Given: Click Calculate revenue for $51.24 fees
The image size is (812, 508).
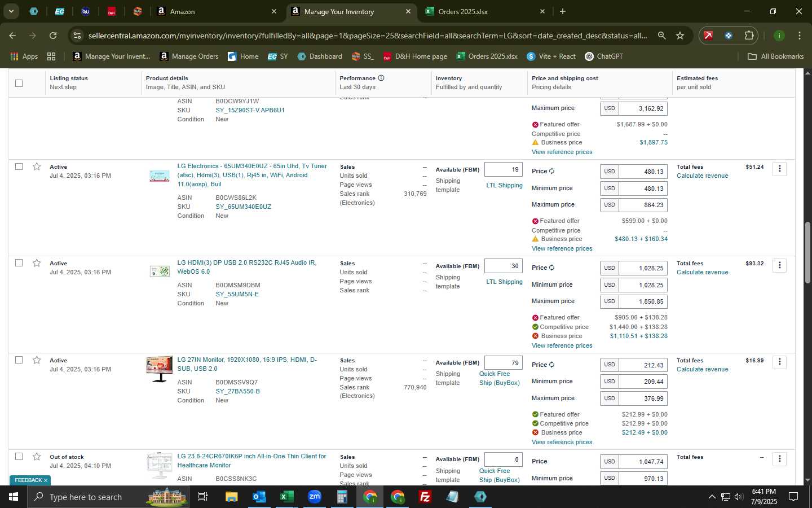Looking at the screenshot, I should click(702, 176).
